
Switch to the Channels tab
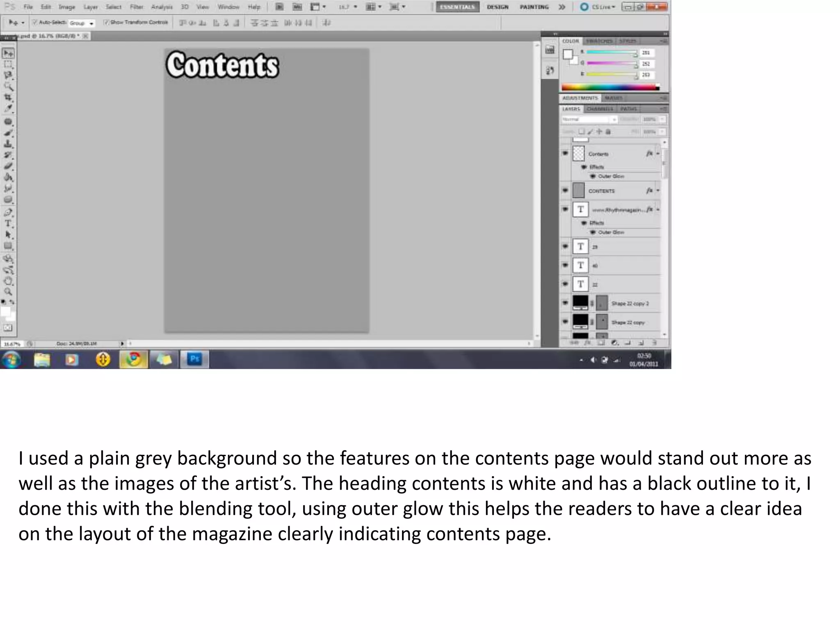tap(600, 109)
